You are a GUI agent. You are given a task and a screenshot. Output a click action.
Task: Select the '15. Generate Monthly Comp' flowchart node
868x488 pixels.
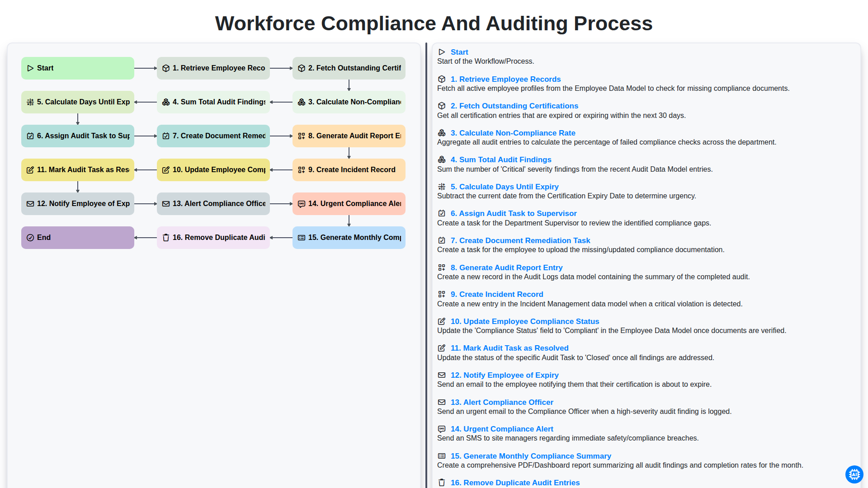tap(349, 238)
